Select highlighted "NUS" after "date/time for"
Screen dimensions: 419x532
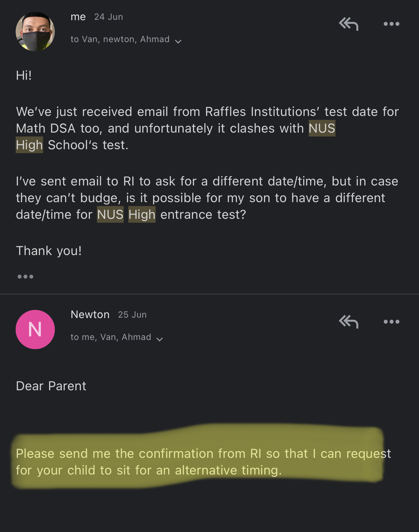pyautogui.click(x=110, y=215)
